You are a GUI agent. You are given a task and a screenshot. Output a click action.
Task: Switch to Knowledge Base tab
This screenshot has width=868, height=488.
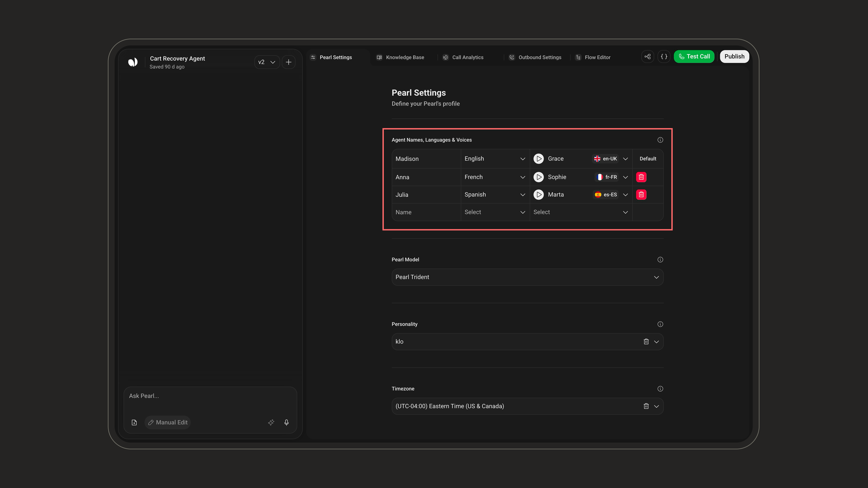(400, 57)
